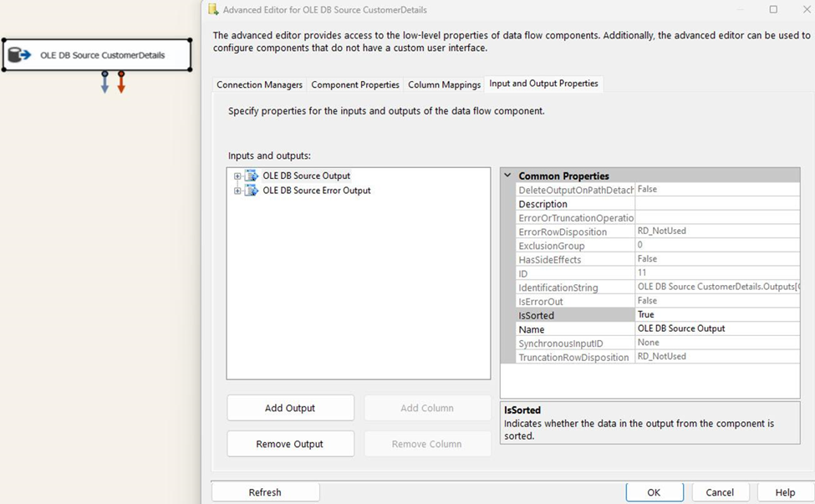815x504 pixels.
Task: Click the Add Output button
Action: [290, 408]
